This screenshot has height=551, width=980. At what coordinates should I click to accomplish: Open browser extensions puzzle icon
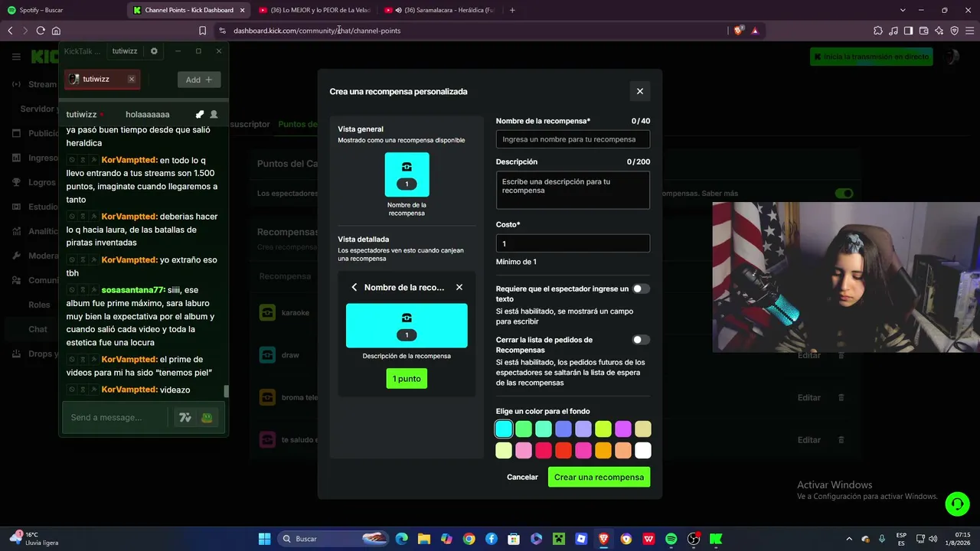click(x=877, y=31)
